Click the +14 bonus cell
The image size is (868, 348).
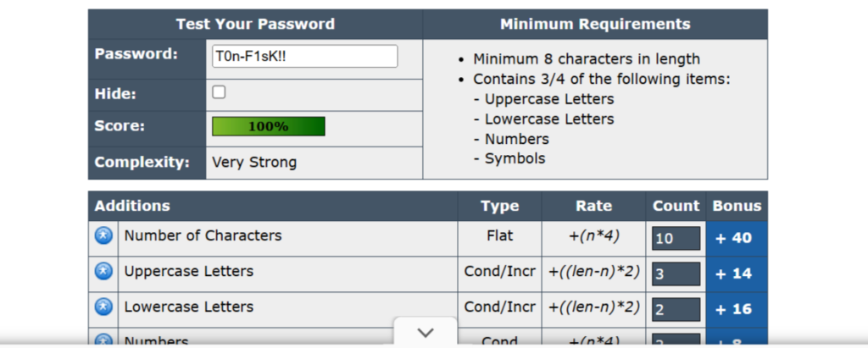pyautogui.click(x=734, y=273)
